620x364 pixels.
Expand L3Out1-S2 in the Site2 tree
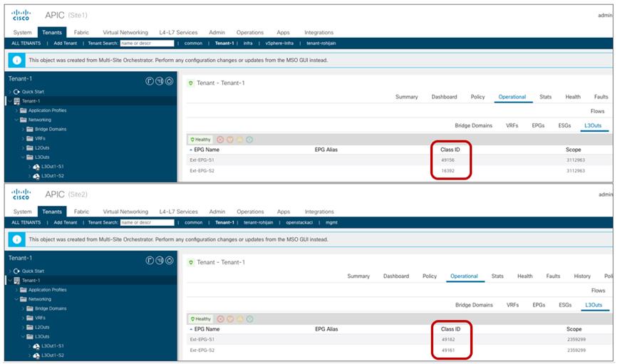[x=30, y=355]
